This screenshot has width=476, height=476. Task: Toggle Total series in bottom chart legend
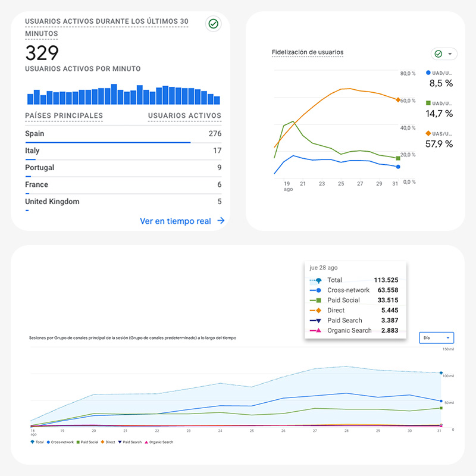point(36,442)
